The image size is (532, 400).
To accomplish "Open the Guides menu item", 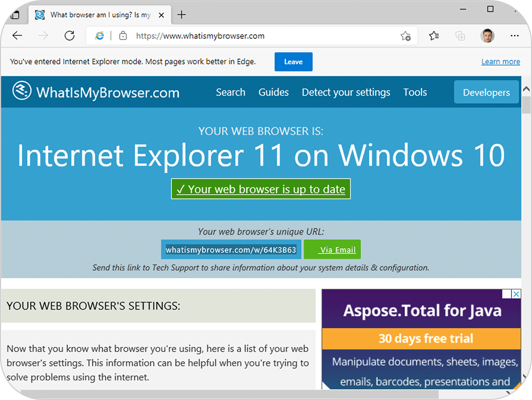I will pyautogui.click(x=273, y=92).
